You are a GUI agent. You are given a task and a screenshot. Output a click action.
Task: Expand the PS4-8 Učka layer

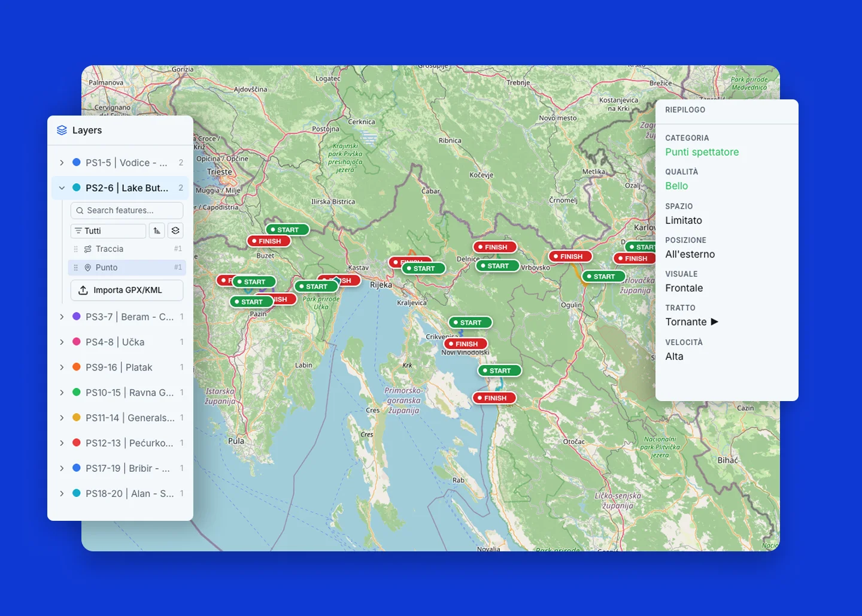pos(62,342)
